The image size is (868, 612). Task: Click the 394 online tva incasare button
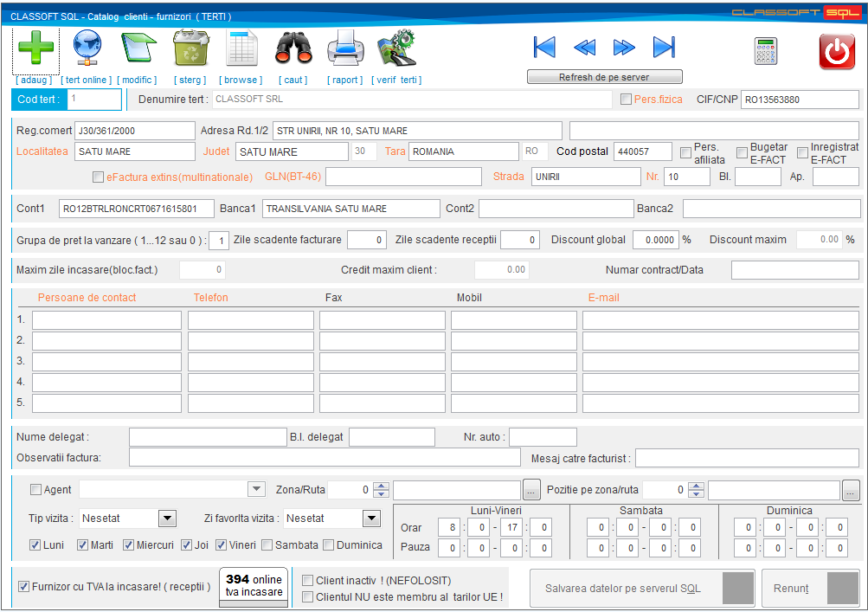(254, 585)
